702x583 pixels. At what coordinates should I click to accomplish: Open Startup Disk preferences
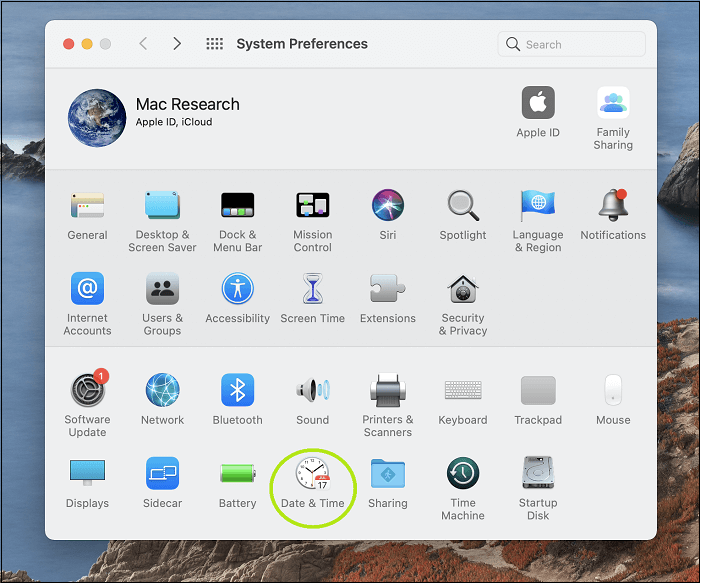tap(538, 474)
